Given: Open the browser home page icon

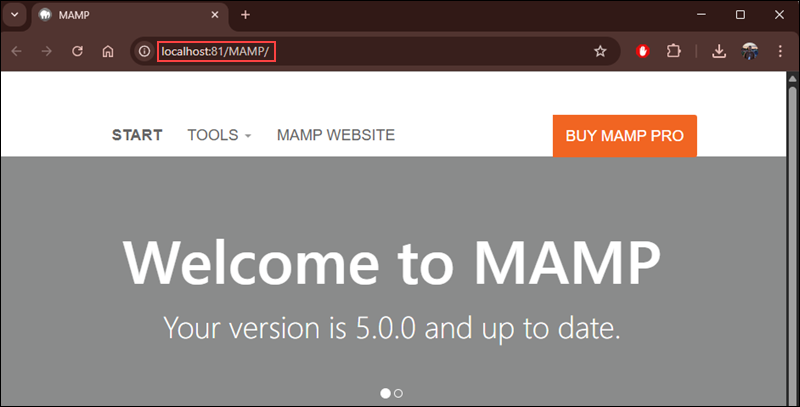Looking at the screenshot, I should pyautogui.click(x=108, y=51).
